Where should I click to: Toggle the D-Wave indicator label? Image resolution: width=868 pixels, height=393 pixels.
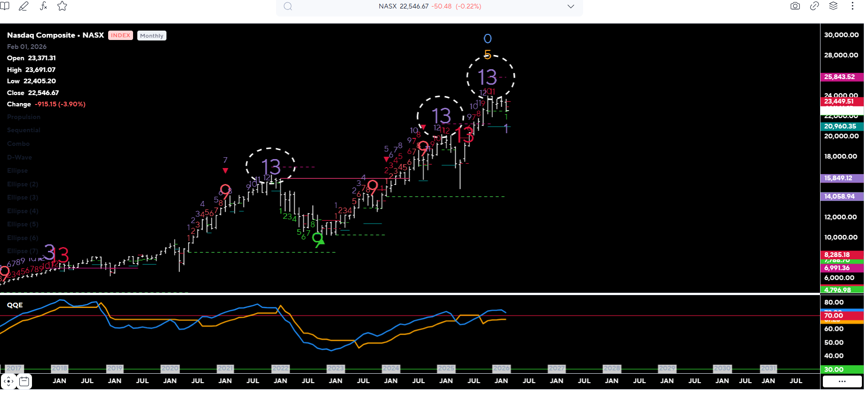[19, 157]
